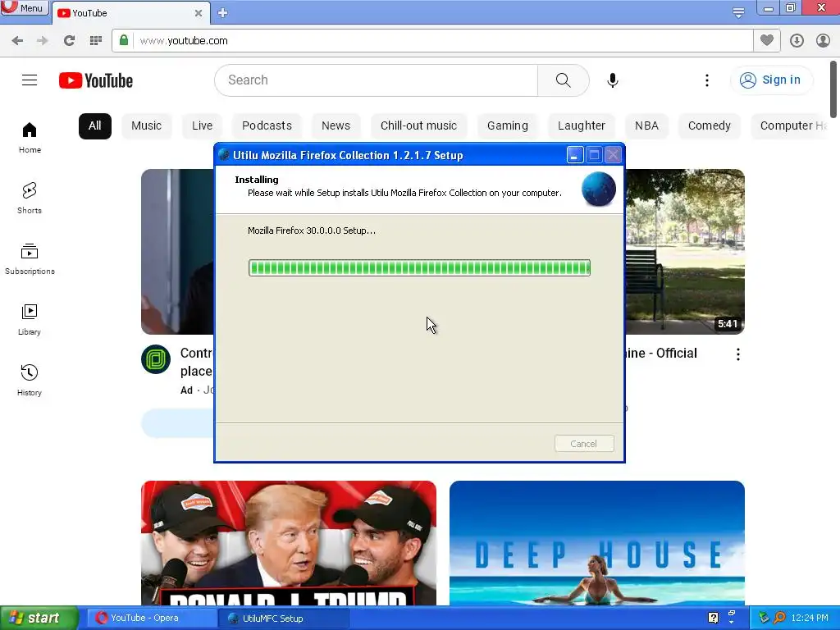
Task: Open Subscriptions in YouTube sidebar
Action: pyautogui.click(x=30, y=258)
